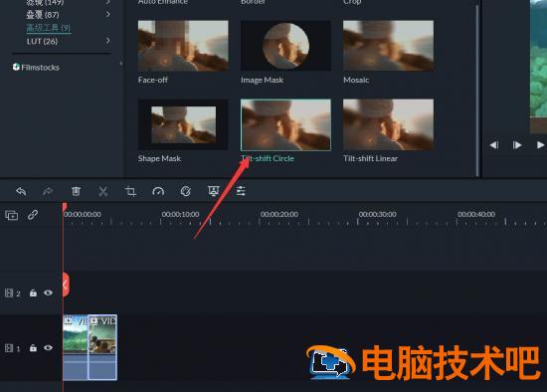Open the Crop tool

pyautogui.click(x=130, y=191)
